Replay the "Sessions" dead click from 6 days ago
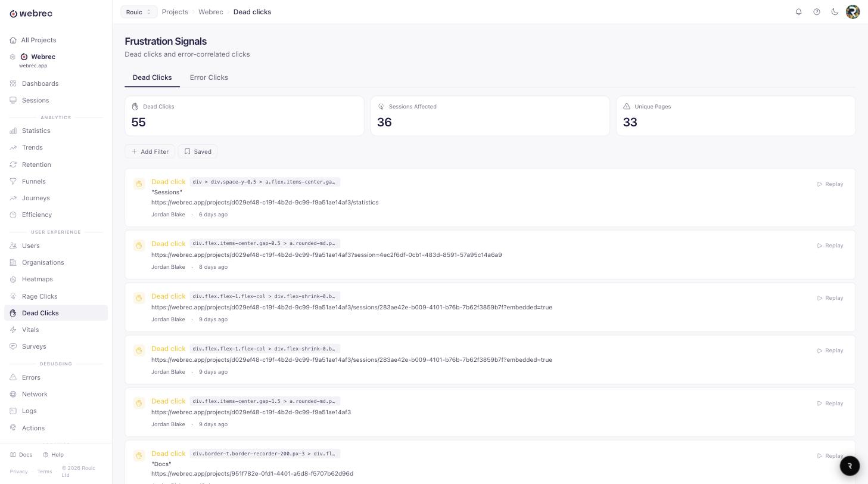The width and height of the screenshot is (868, 484). pyautogui.click(x=830, y=184)
